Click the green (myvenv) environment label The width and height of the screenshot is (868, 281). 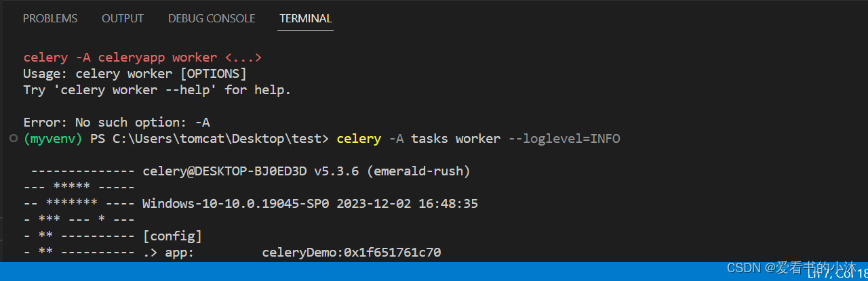pyautogui.click(x=53, y=139)
